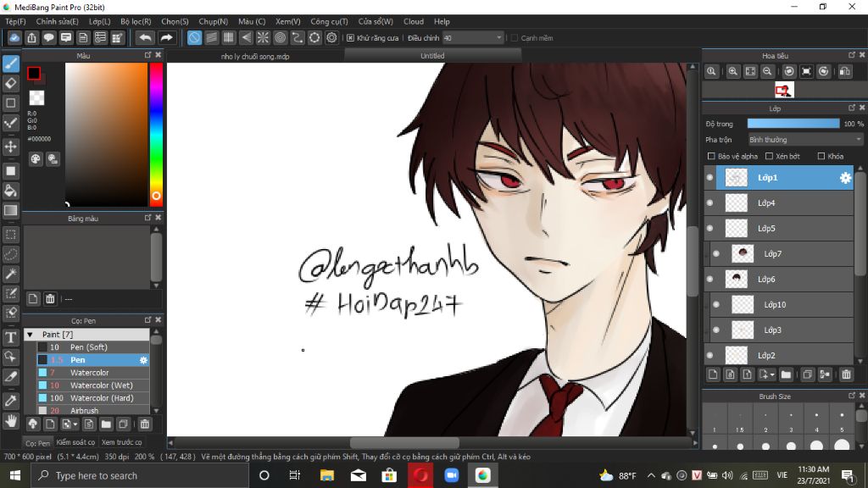Hide layer Lớp7 visibility
This screenshot has height=488, width=868.
coord(716,254)
